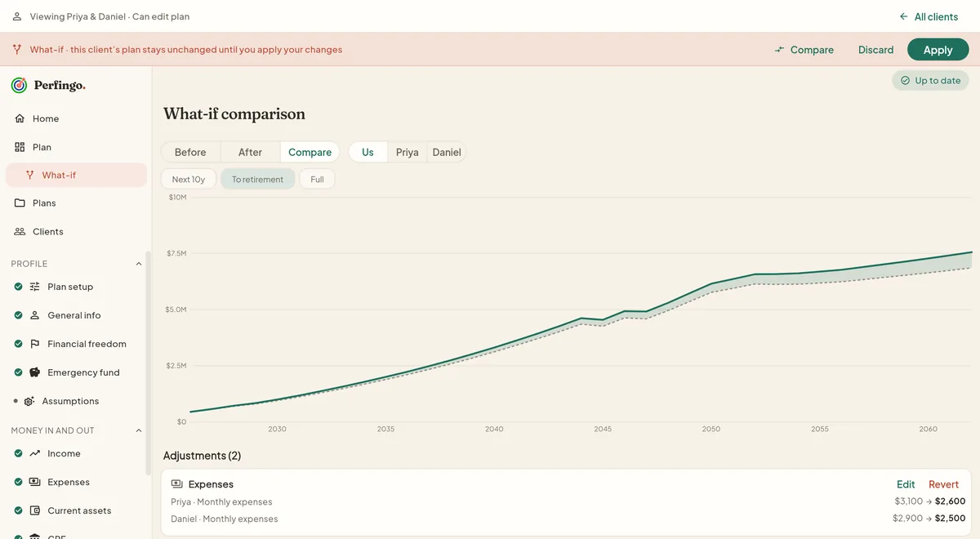
Task: Click the 2050 axis label
Action: point(711,429)
